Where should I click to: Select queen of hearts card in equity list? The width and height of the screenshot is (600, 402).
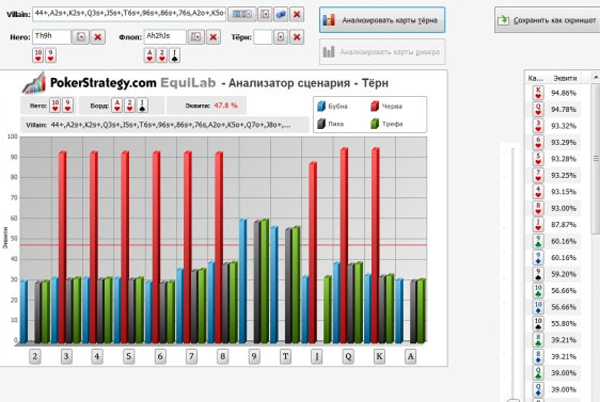click(538, 109)
